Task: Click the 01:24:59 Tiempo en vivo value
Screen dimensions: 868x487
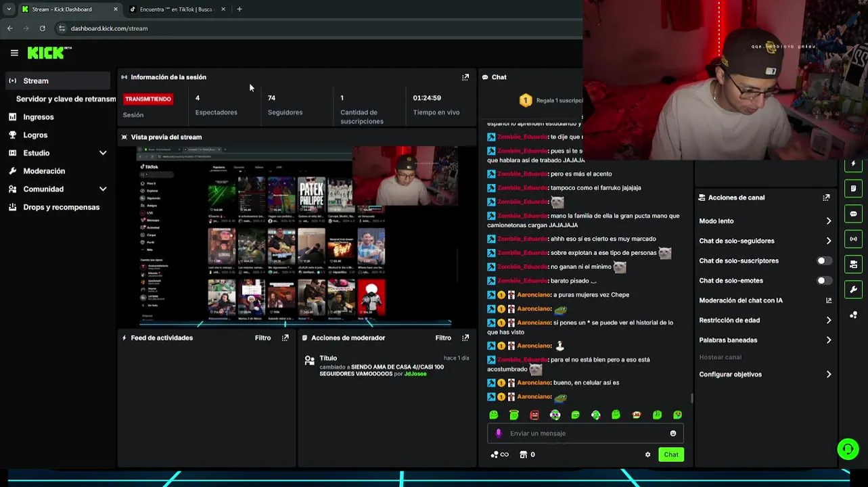Action: (427, 98)
